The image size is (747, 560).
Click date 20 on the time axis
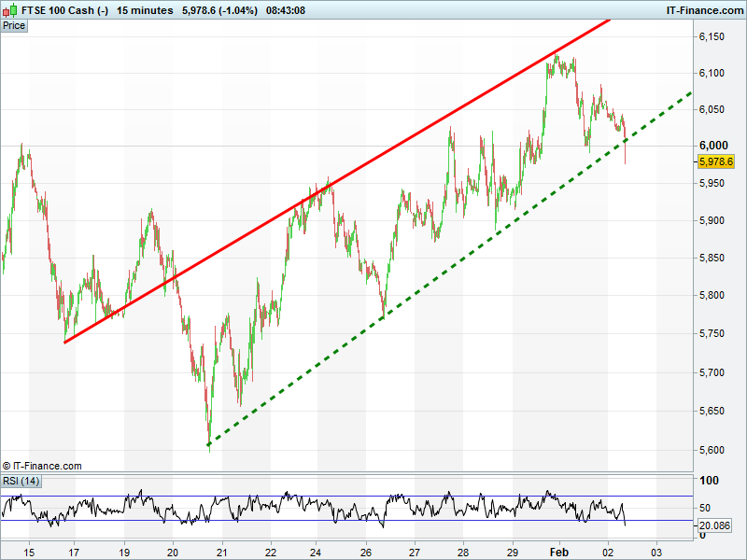pos(172,552)
